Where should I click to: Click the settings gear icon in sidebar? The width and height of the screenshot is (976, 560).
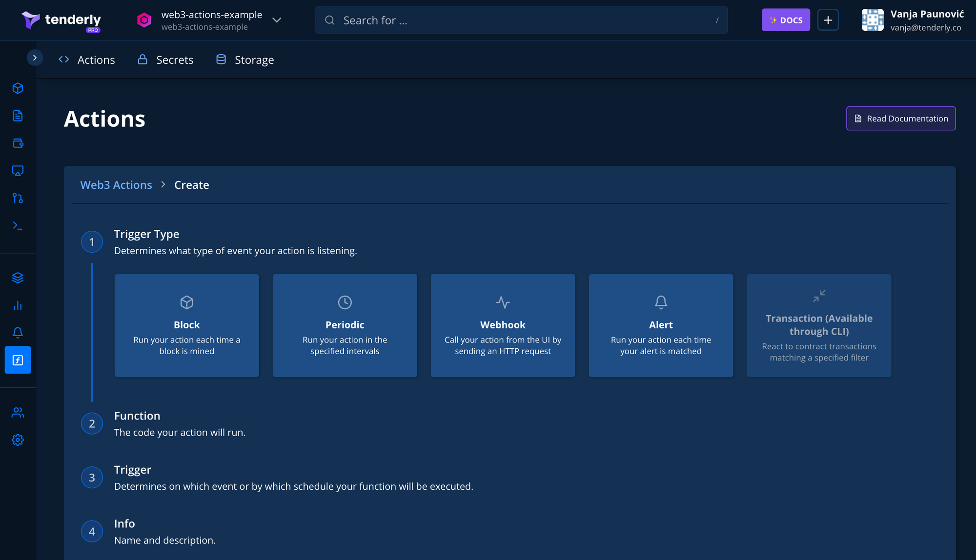coord(18,440)
